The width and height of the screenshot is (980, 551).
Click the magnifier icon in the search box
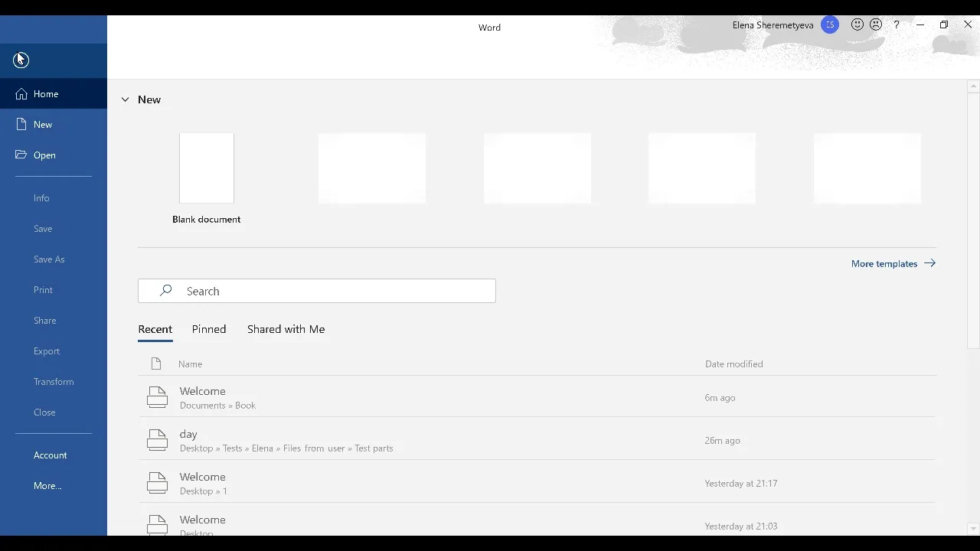point(165,291)
